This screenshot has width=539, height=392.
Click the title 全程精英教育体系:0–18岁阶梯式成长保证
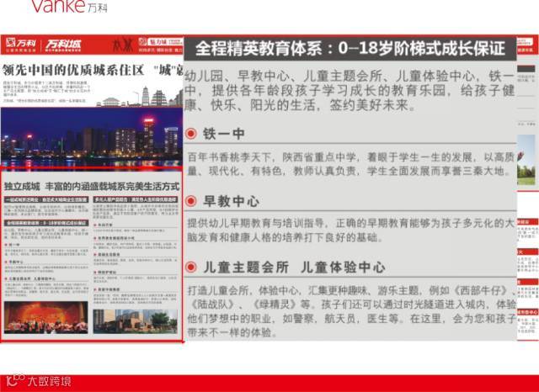(x=350, y=49)
